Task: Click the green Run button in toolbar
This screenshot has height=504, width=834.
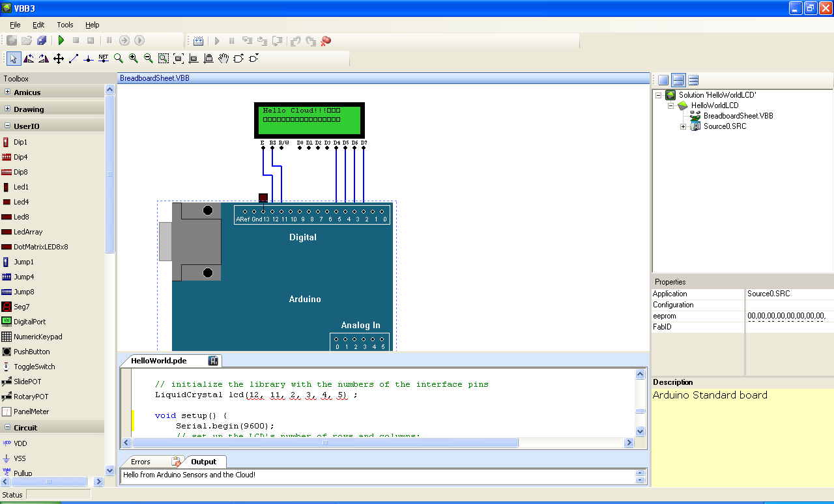Action: pos(61,40)
